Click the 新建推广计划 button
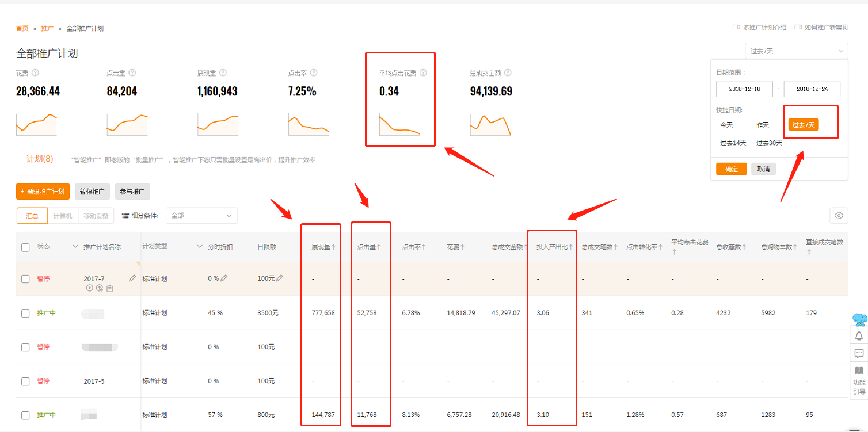Screen dimensions: 868x432 (43, 192)
